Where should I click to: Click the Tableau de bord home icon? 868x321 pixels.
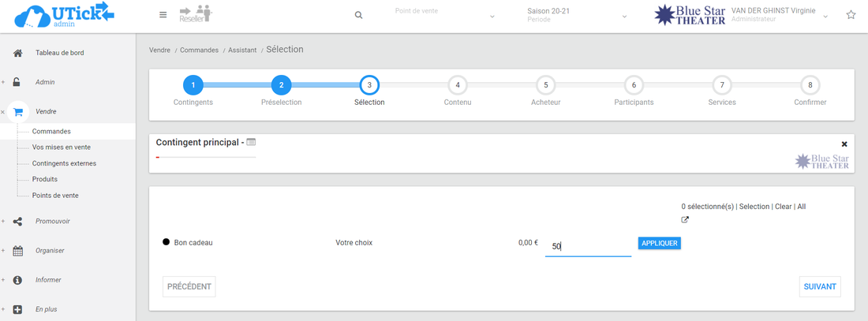(x=17, y=53)
